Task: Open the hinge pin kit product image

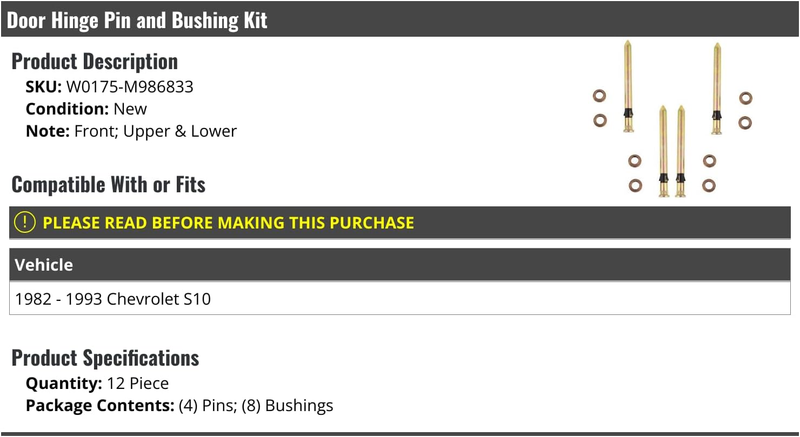Action: pos(672,119)
